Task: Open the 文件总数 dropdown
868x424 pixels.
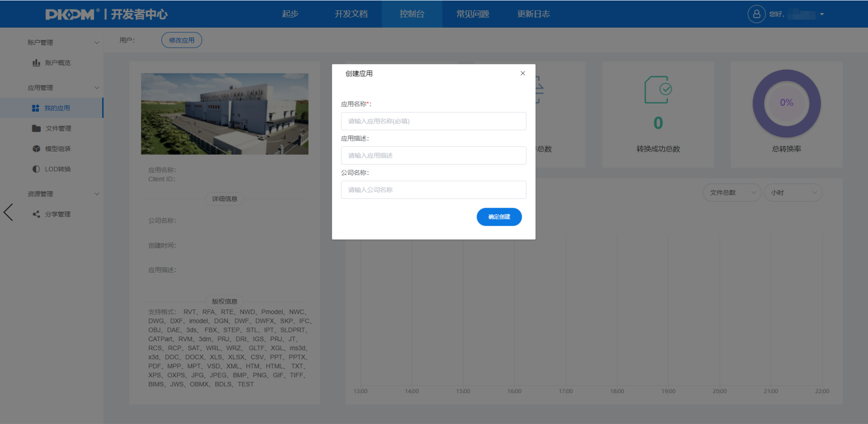Action: click(732, 193)
